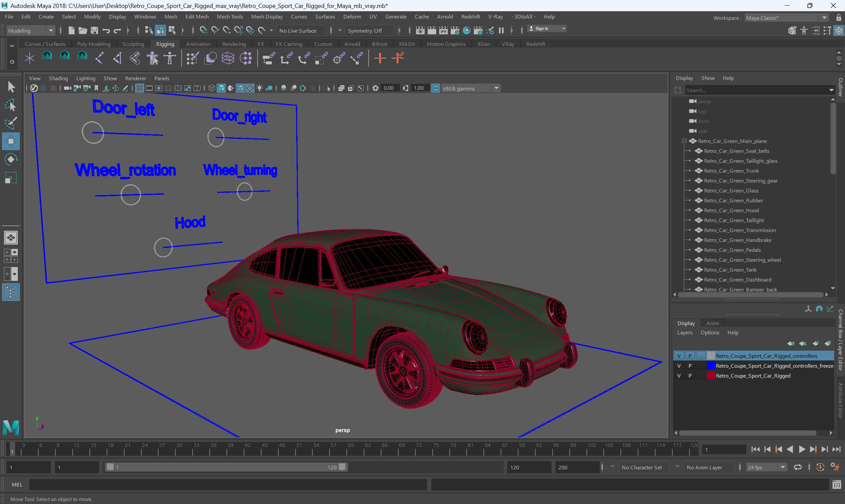Click the Go to start of playback button
The image size is (845, 504).
click(755, 449)
